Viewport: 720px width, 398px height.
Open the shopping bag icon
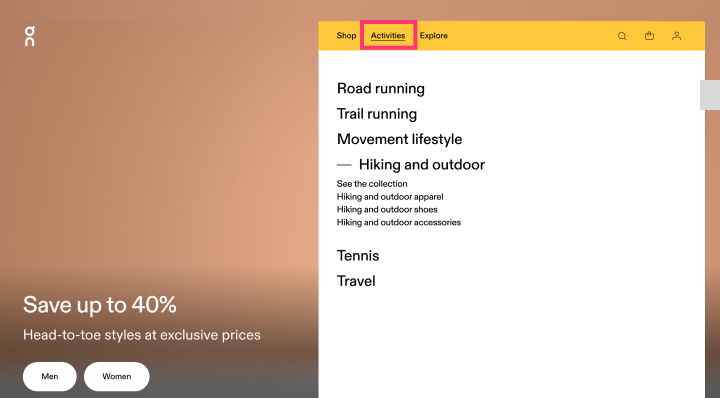[x=649, y=35]
